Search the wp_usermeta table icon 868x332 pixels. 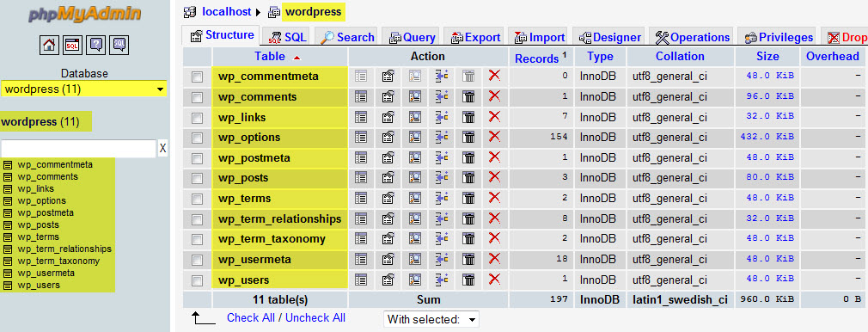click(414, 259)
